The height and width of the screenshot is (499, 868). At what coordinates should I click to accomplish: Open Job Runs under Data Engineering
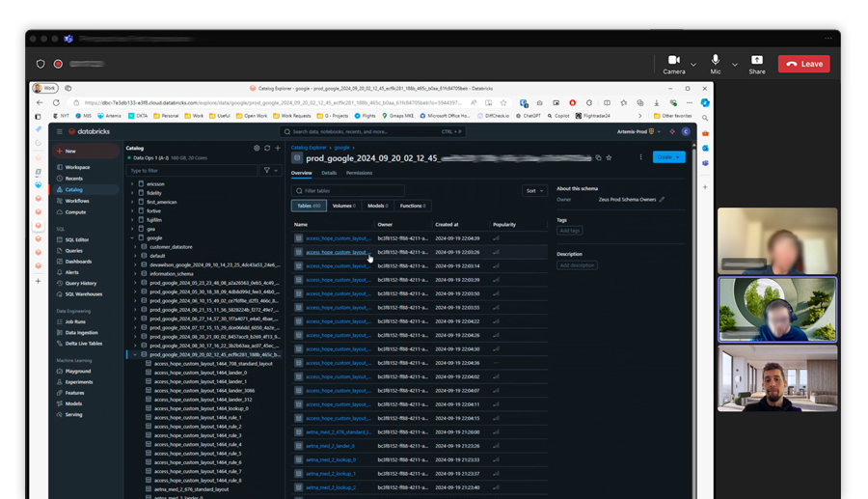pos(75,321)
